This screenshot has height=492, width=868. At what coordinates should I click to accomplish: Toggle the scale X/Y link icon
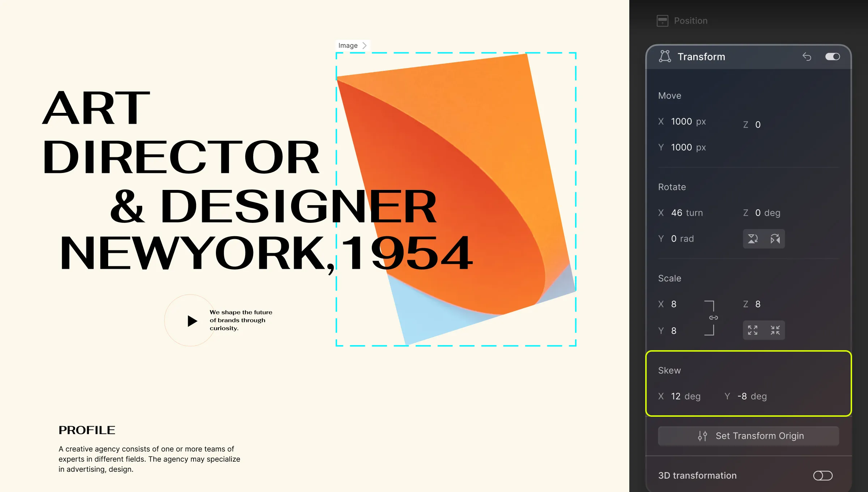point(714,318)
